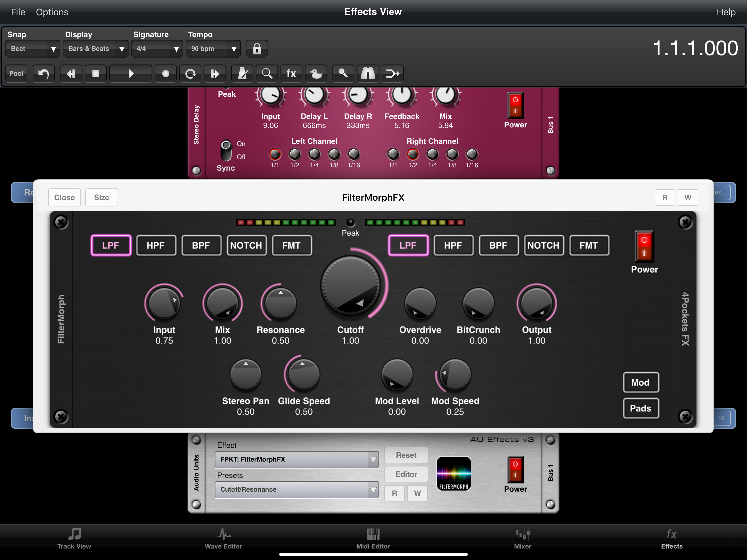Select Right Channel 1/8 delay division

[452, 154]
